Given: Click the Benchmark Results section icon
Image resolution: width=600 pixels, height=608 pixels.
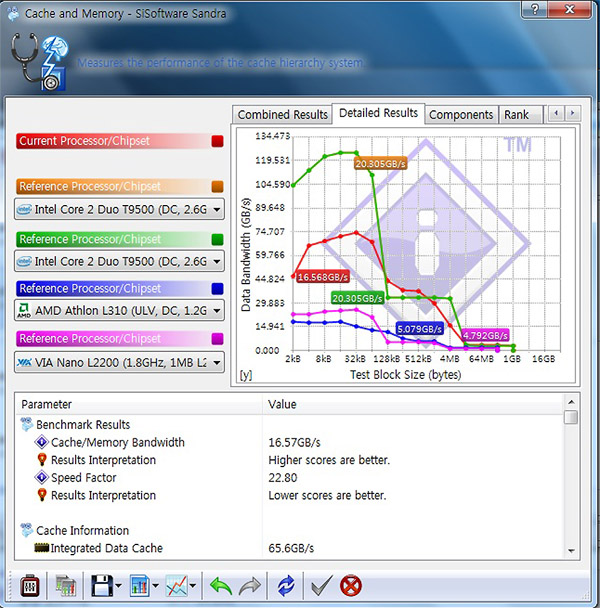Looking at the screenshot, I should point(27,425).
